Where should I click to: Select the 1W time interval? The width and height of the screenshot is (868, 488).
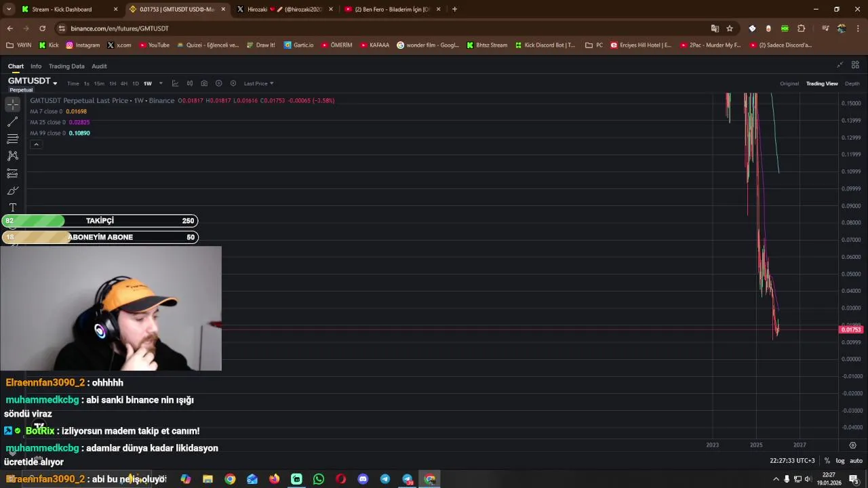tap(147, 83)
